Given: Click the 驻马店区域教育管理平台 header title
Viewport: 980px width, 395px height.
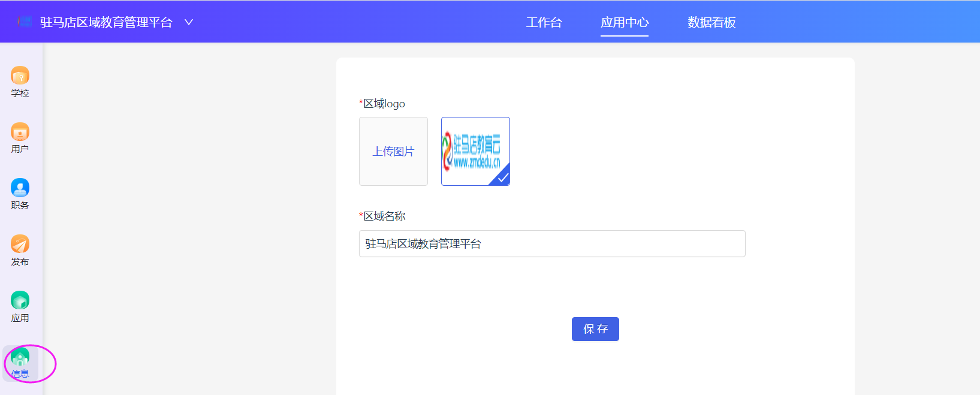Looking at the screenshot, I should click(x=107, y=22).
